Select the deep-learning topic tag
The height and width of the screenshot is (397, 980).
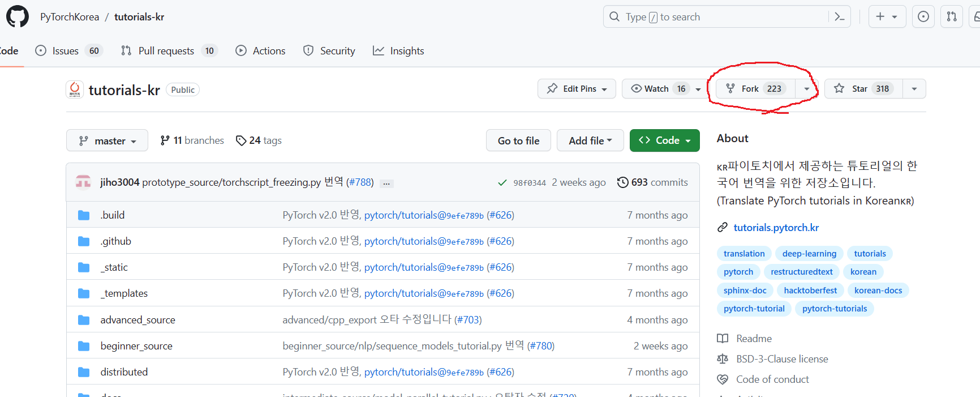[x=809, y=254]
